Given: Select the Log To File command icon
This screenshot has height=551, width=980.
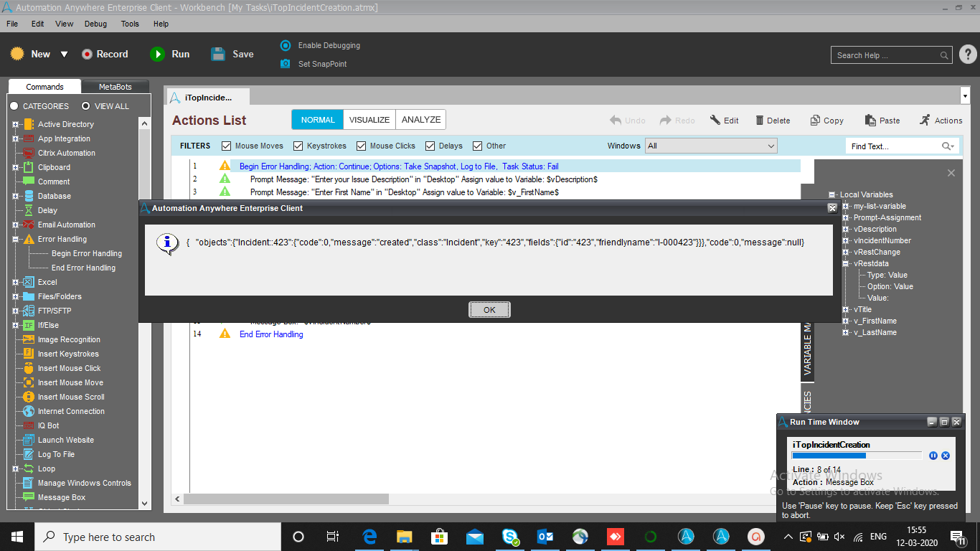Looking at the screenshot, I should click(29, 454).
